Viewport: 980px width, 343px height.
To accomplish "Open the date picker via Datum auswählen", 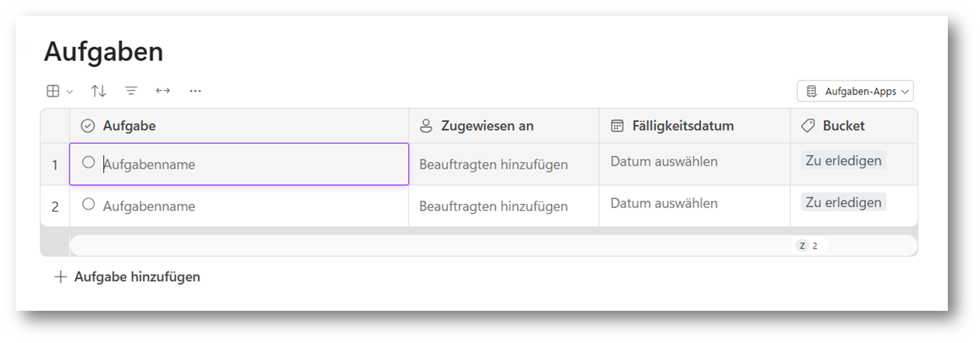I will tap(664, 161).
